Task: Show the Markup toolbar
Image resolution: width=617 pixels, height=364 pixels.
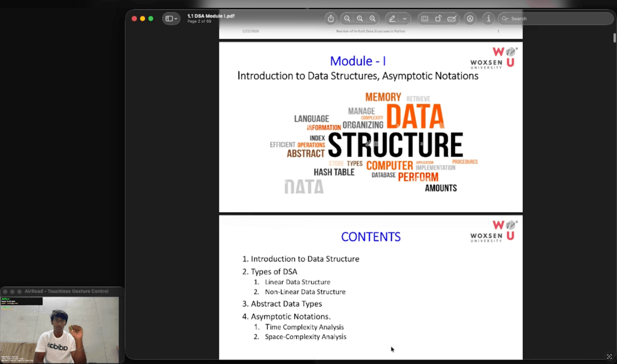Action: coord(470,19)
